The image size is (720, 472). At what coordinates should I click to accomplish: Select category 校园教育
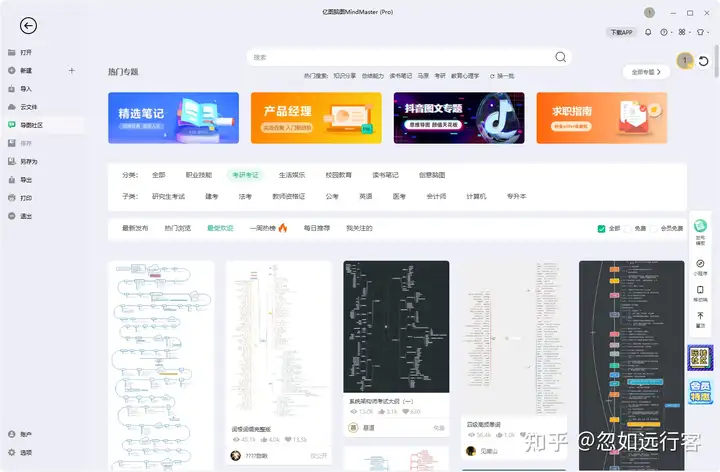(338, 175)
